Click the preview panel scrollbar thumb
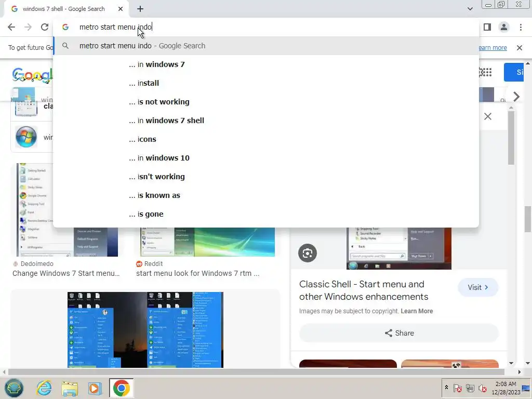The image size is (532, 399). click(x=511, y=137)
